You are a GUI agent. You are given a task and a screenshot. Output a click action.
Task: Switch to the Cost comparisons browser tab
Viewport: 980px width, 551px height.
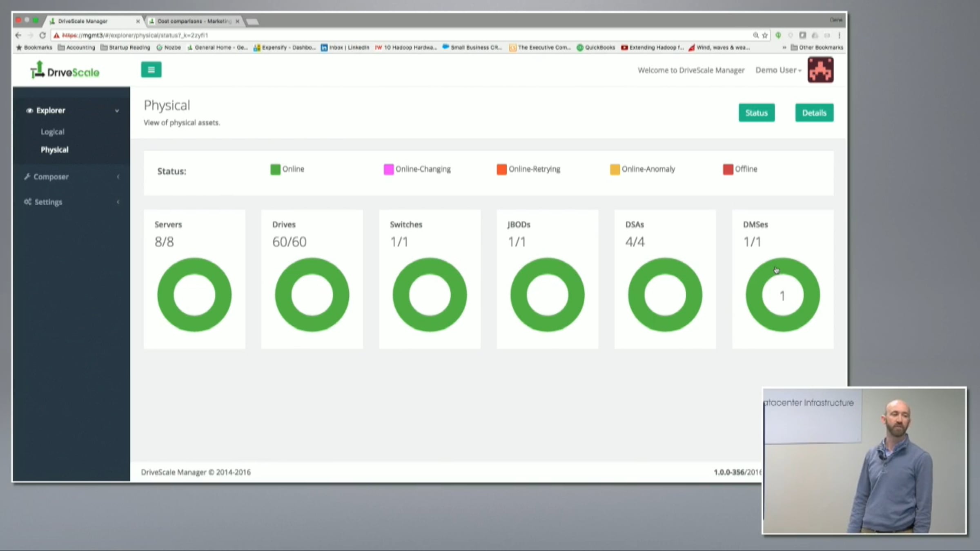pos(194,21)
